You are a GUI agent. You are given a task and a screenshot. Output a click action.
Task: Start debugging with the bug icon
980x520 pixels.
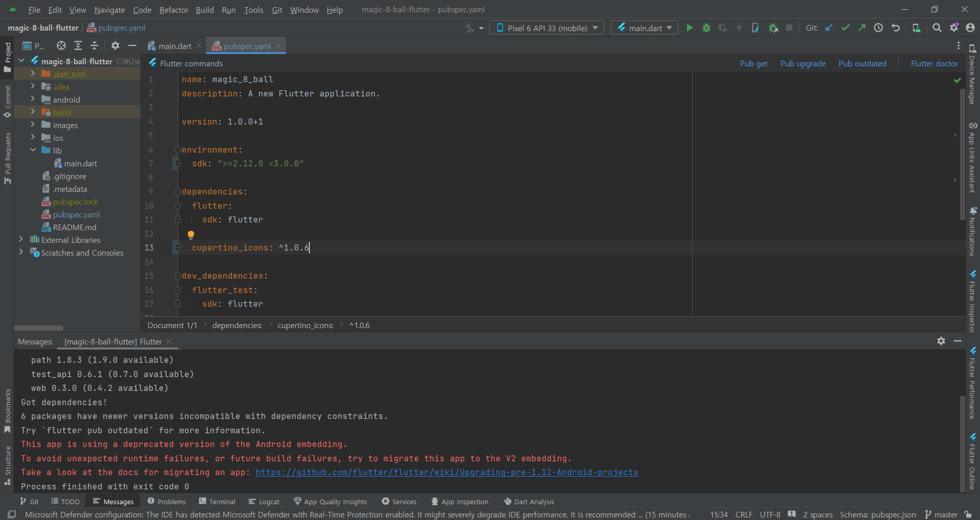click(x=706, y=28)
